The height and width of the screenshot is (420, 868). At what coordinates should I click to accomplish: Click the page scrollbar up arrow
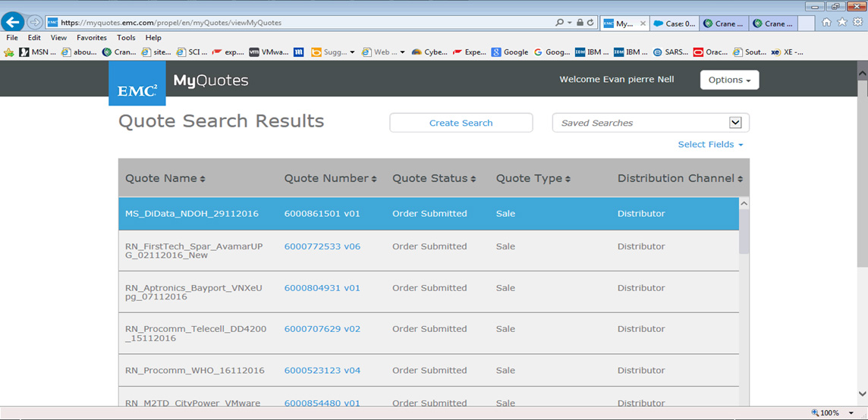click(862, 73)
